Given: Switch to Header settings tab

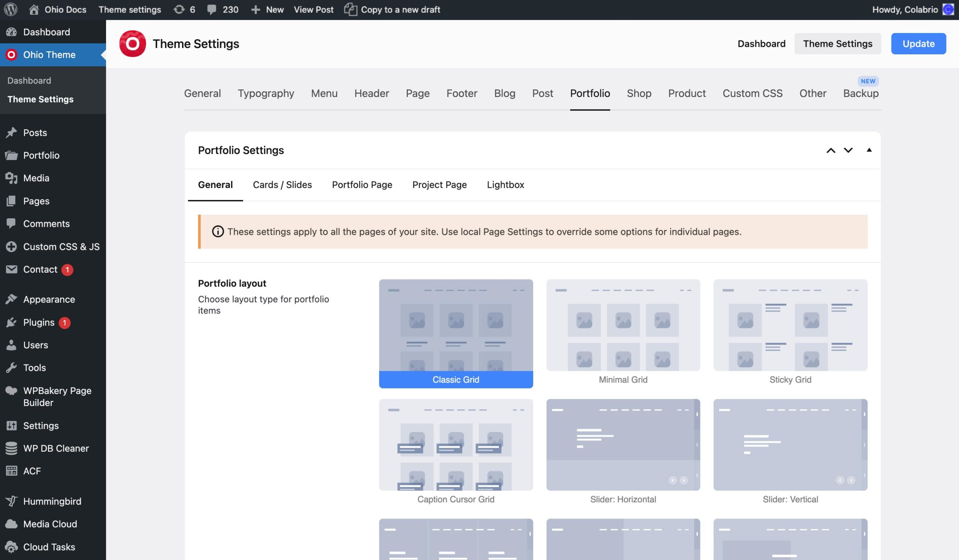Looking at the screenshot, I should [x=372, y=94].
